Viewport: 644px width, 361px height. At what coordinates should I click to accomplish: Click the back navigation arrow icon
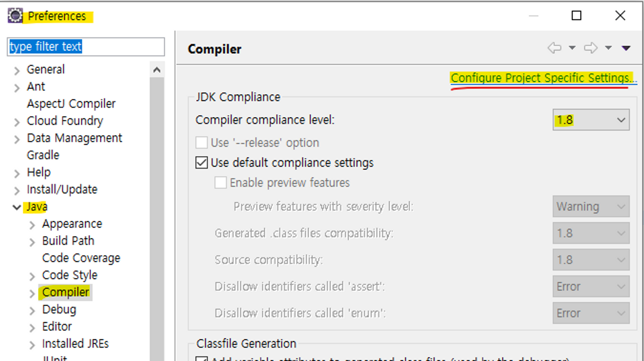click(554, 48)
